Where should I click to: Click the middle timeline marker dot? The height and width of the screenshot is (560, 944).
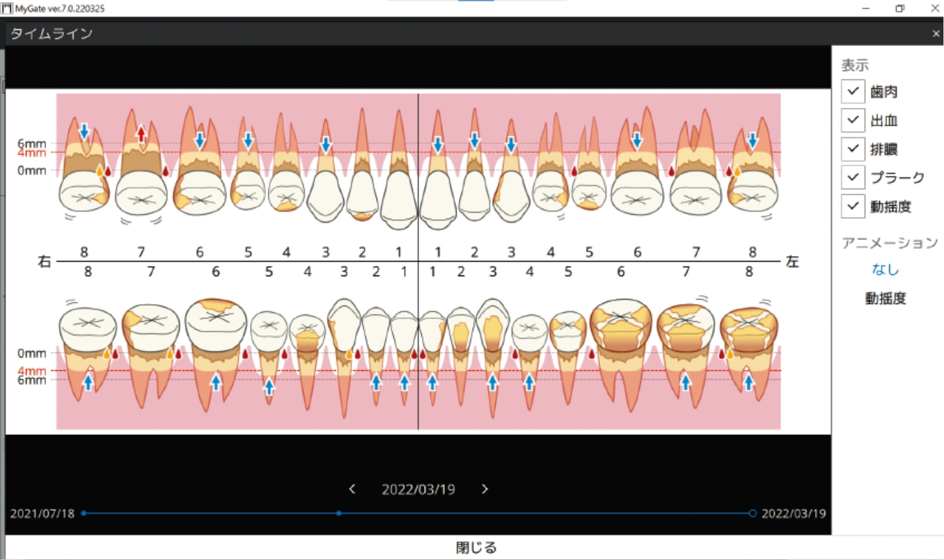339,513
